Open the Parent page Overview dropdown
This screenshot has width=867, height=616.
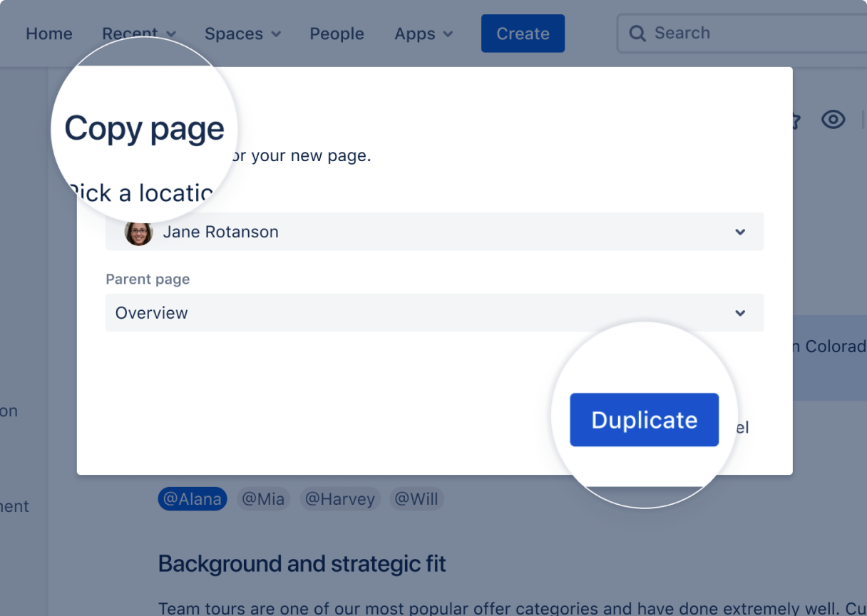434,312
